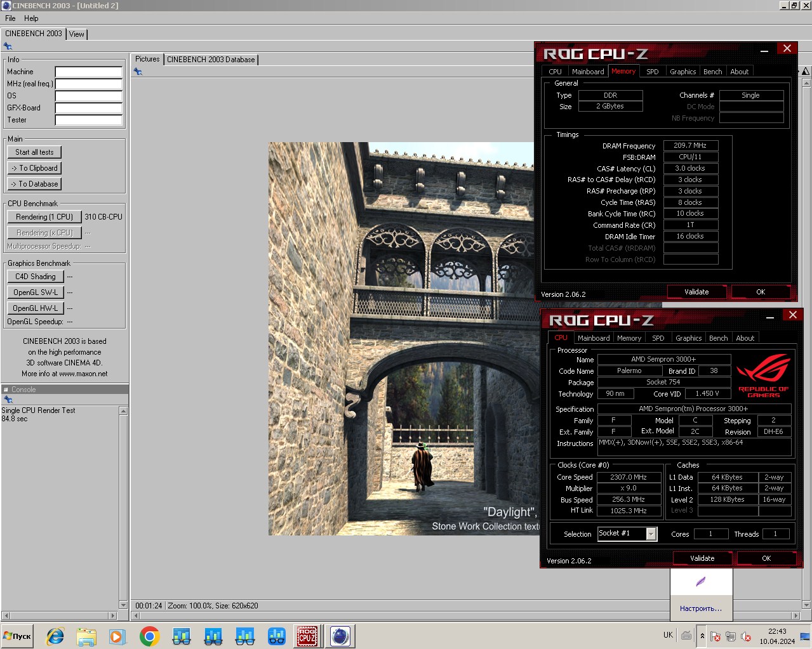Click the taskbar clock showing 22:43

pos(777,631)
